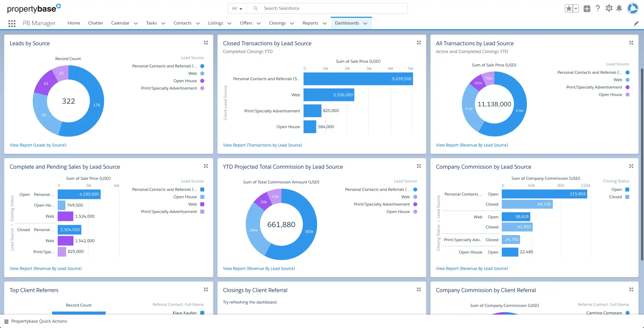Open the Reports dropdown
This screenshot has height=328, width=644.
(314, 23)
